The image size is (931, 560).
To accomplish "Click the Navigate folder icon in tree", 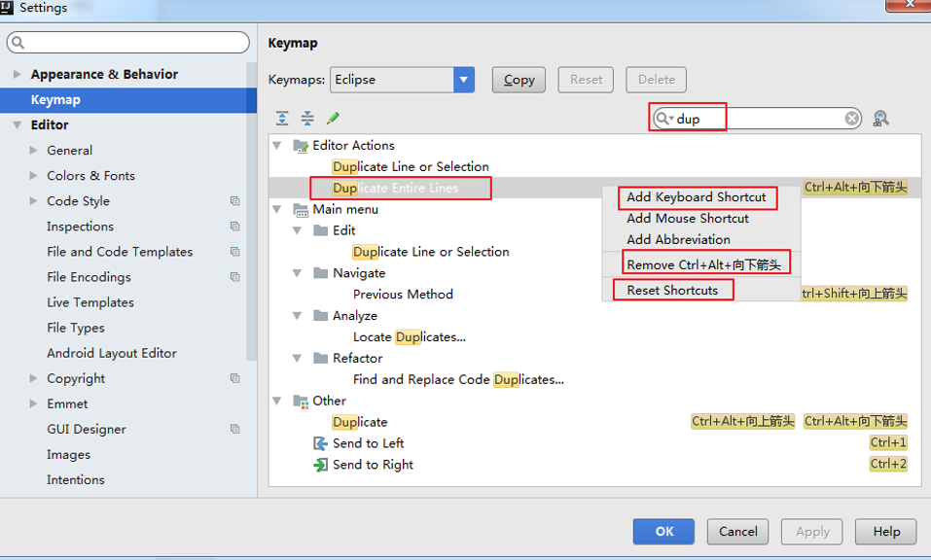I will click(321, 273).
